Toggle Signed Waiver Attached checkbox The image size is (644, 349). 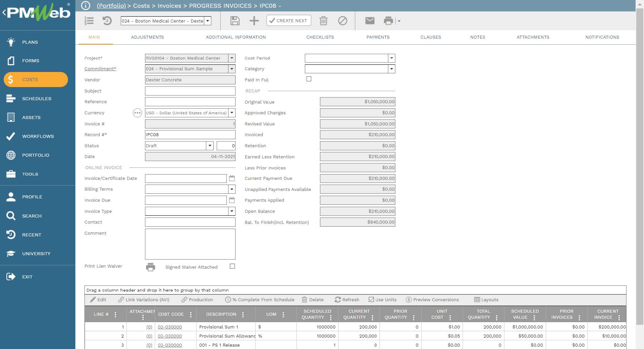coord(232,266)
